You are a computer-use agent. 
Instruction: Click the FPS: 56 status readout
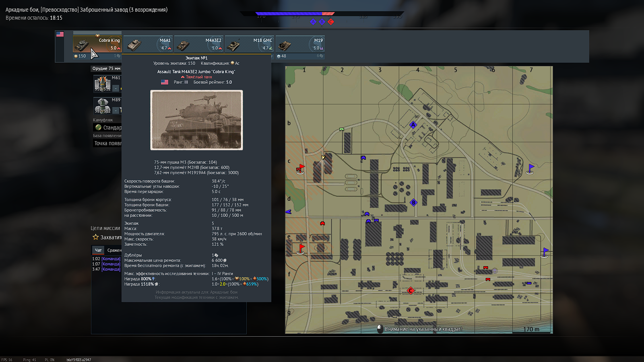(7, 360)
